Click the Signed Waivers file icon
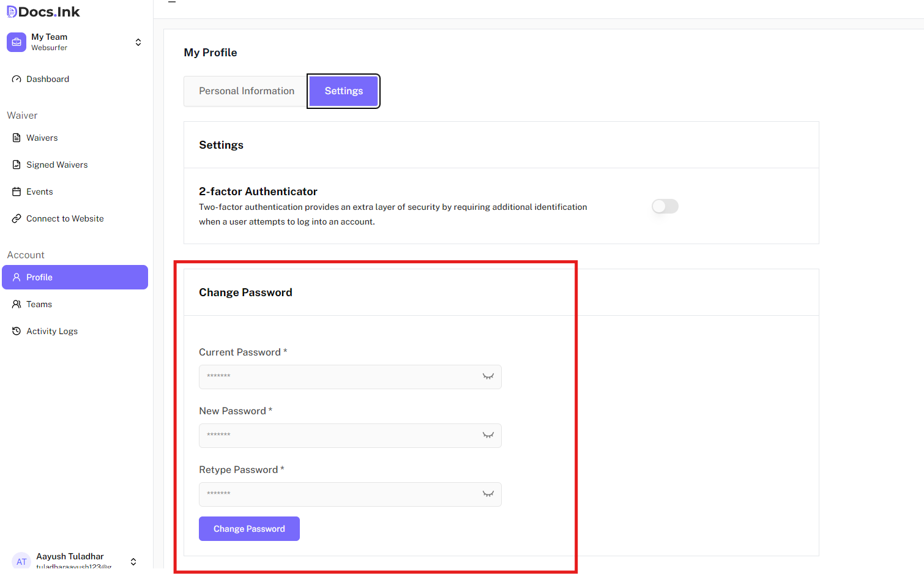Viewport: 924px width, 574px height. point(17,165)
